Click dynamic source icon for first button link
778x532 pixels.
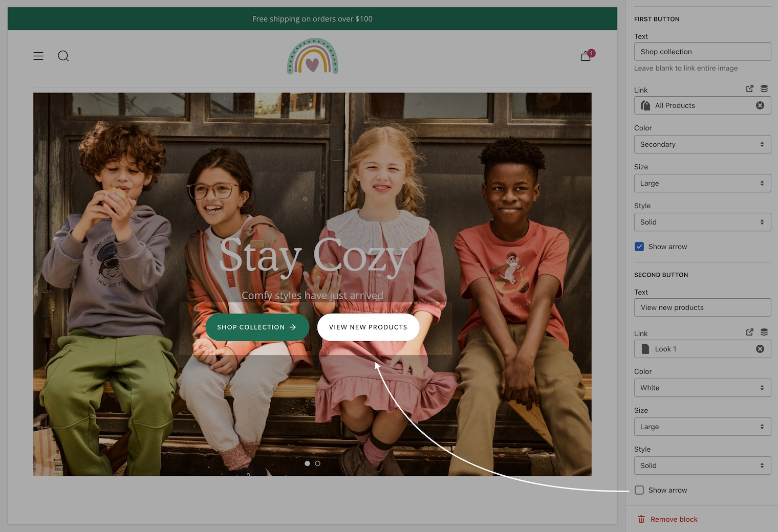pos(764,89)
